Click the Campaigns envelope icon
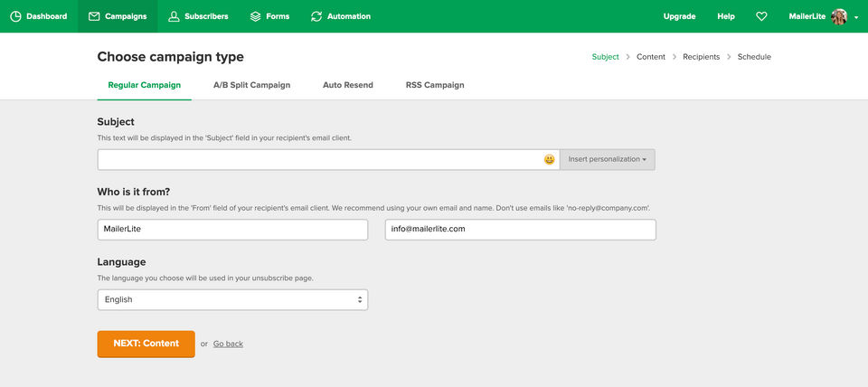Viewport: 868px width, 387px height. pos(94,16)
